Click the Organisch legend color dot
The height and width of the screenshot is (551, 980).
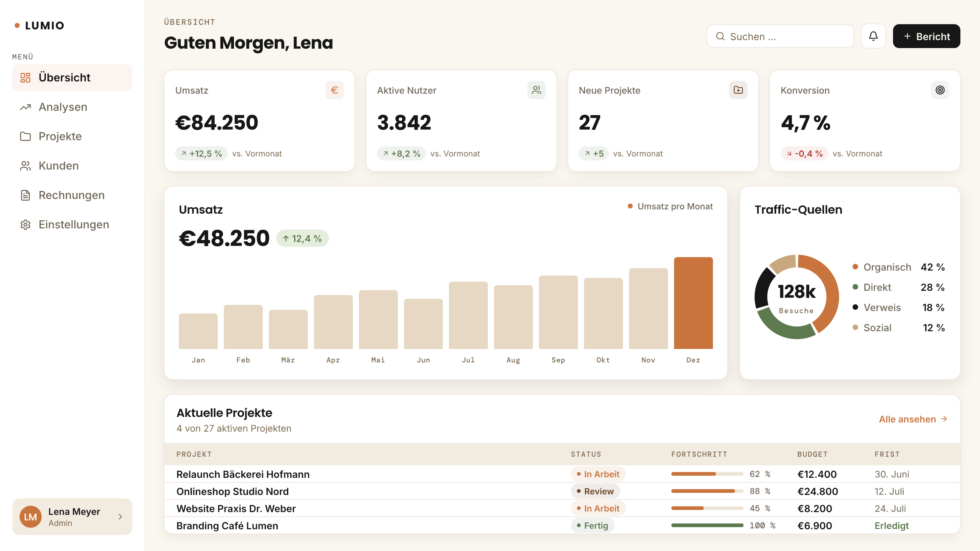click(855, 267)
